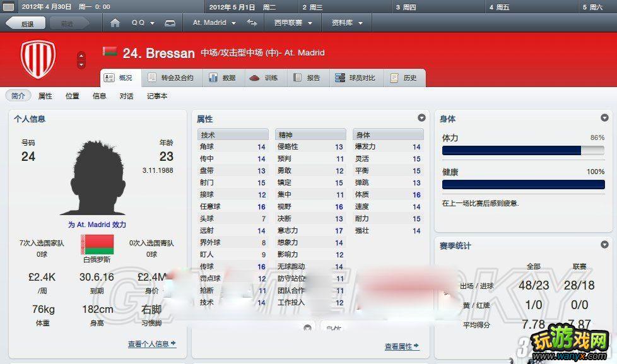Open the 报告 reports tab

point(307,78)
